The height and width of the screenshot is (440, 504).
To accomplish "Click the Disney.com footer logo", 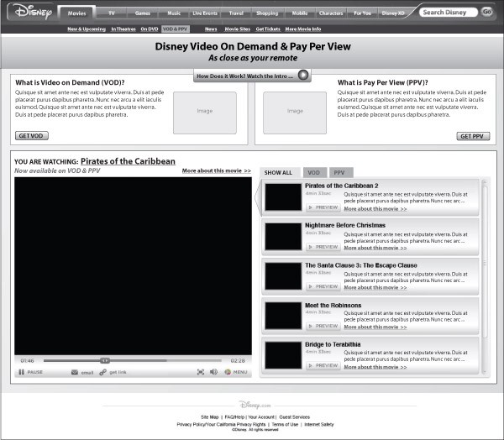I will tap(255, 405).
